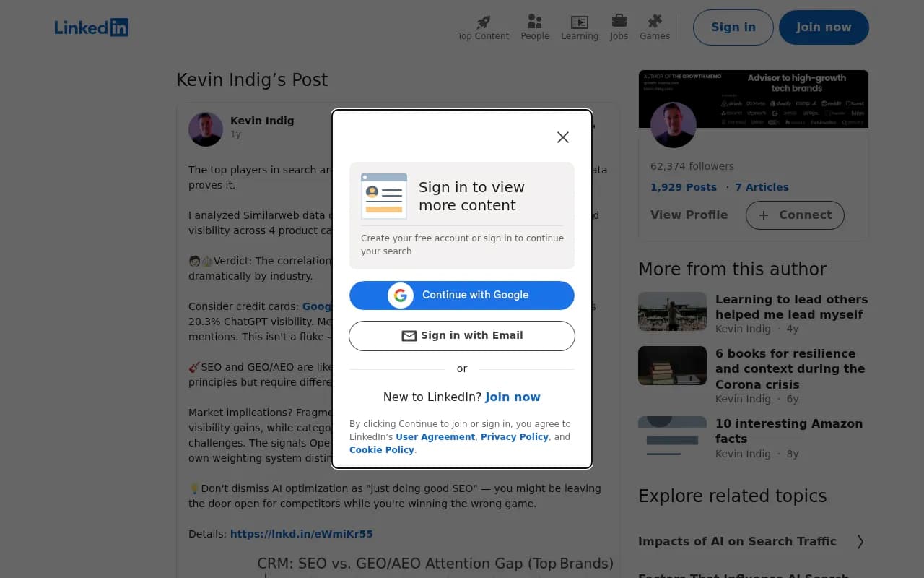The height and width of the screenshot is (578, 924).
Task: Click the LinkedIn logo
Action: pos(91,27)
